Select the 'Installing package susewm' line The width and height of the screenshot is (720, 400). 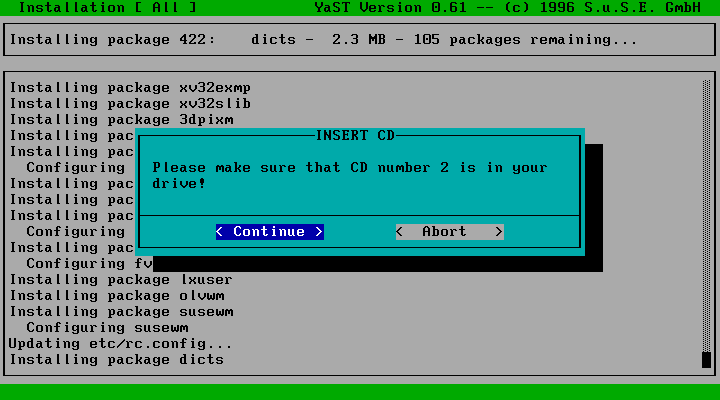click(x=122, y=312)
